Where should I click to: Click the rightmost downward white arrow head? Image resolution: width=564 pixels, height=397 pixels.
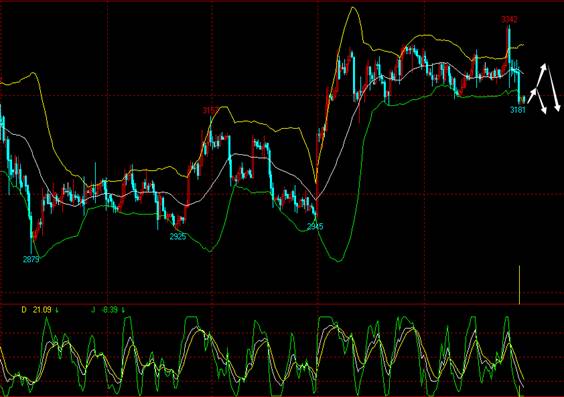(557, 107)
